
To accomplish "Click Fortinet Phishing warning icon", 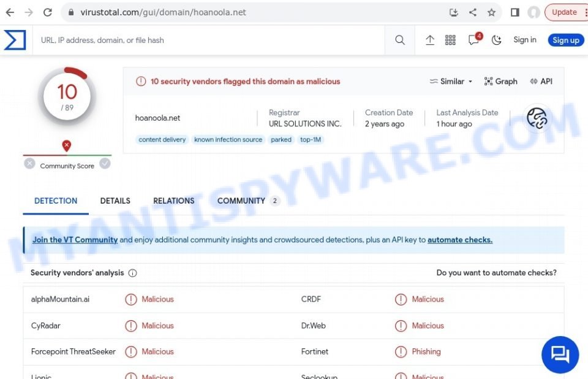I will tap(401, 351).
